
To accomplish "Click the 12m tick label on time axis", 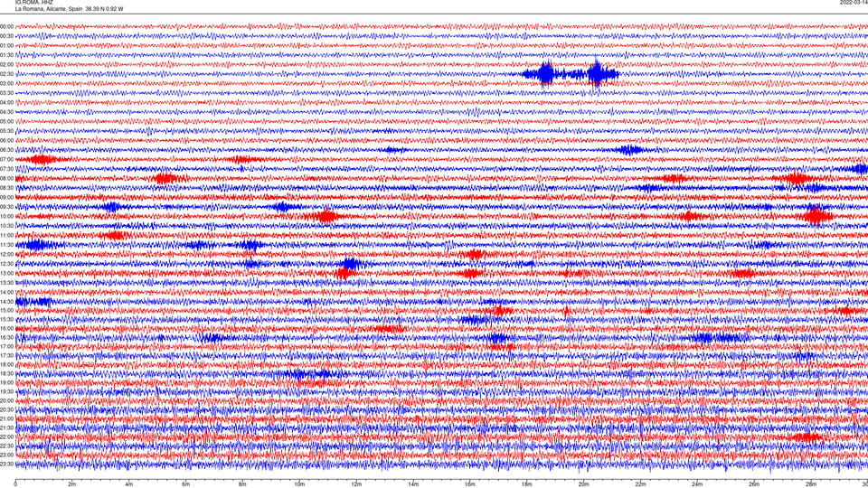I will 356,484.
